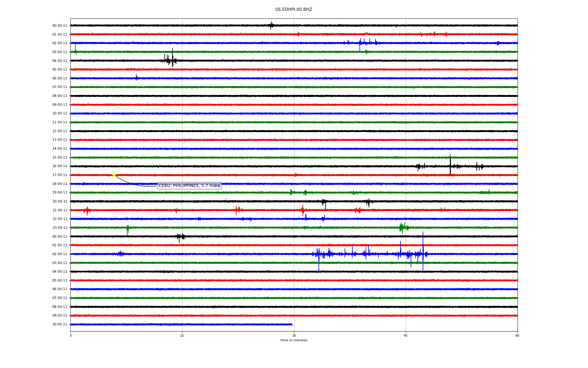Click the 'time in minutes' axis label
Image resolution: width=588 pixels, height=368 pixels.
coord(294,340)
